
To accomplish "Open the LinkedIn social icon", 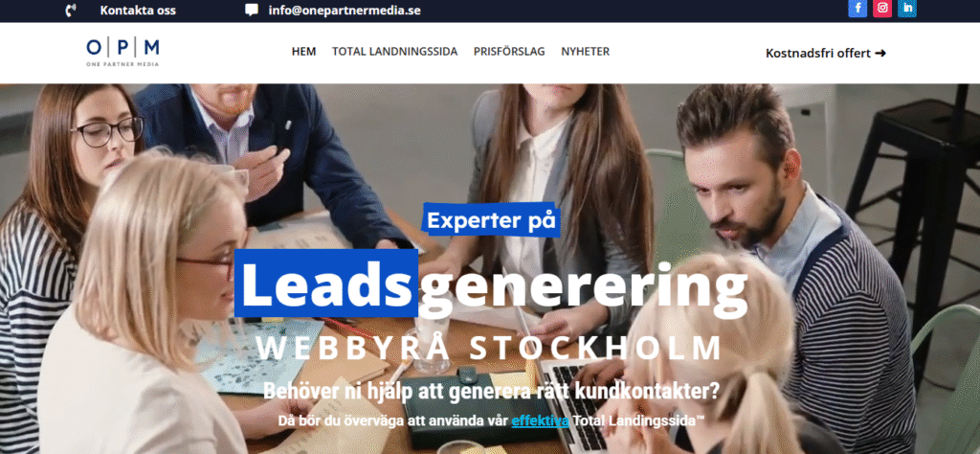I will [907, 8].
